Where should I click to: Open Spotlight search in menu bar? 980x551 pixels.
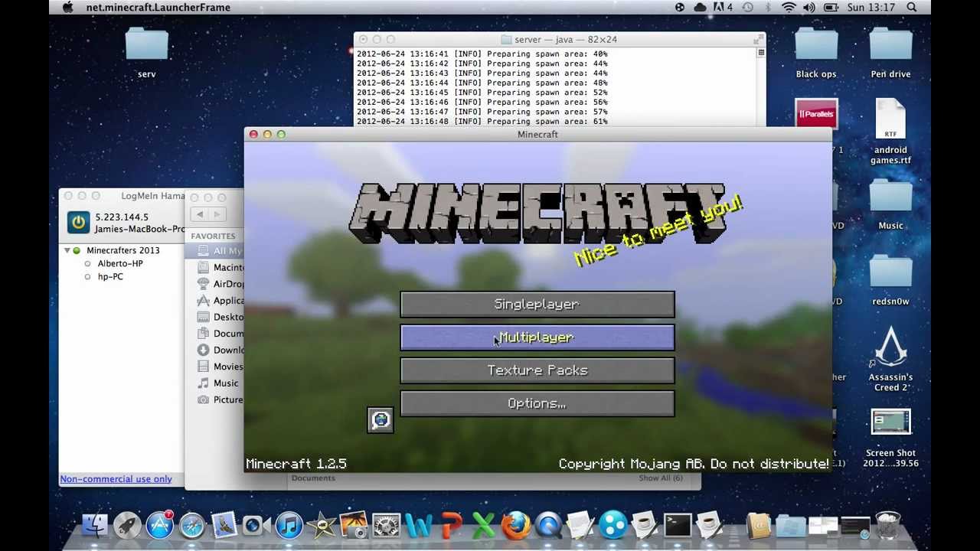tap(912, 7)
